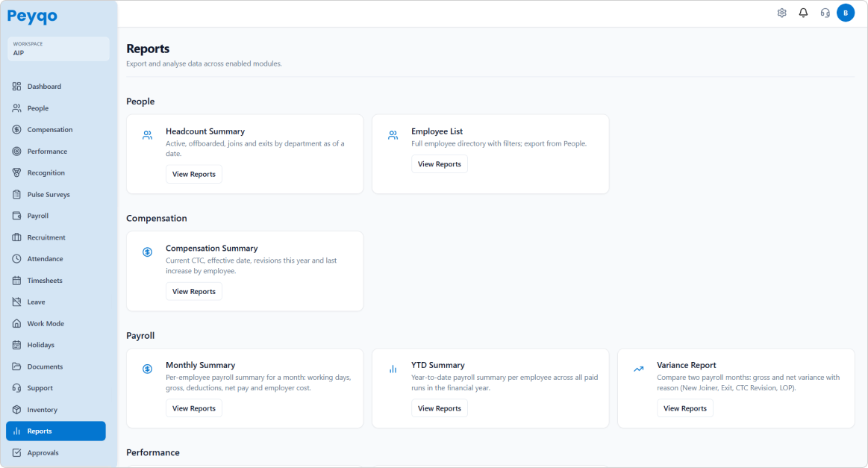868x468 pixels.
Task: Click the Compensation Summary card title
Action: tap(211, 248)
